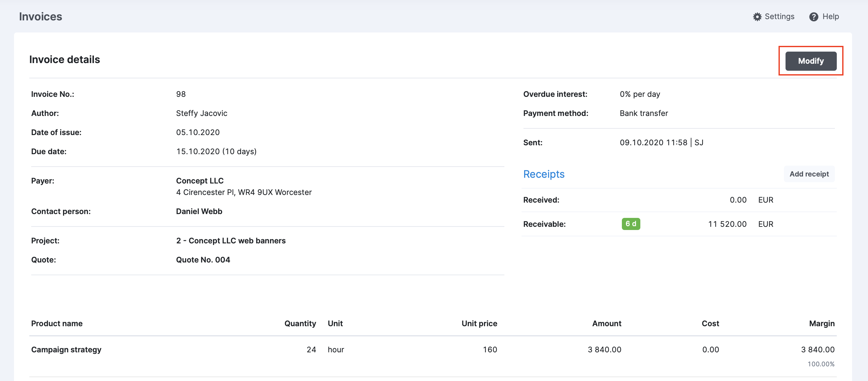The image size is (868, 381).
Task: Select the Campaign strategy product row
Action: [x=433, y=356]
